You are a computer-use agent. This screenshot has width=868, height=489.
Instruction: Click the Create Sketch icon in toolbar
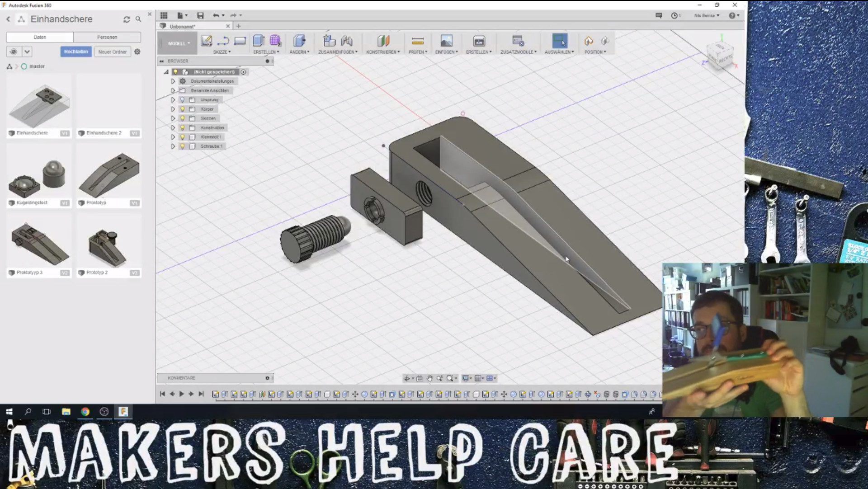pos(207,41)
